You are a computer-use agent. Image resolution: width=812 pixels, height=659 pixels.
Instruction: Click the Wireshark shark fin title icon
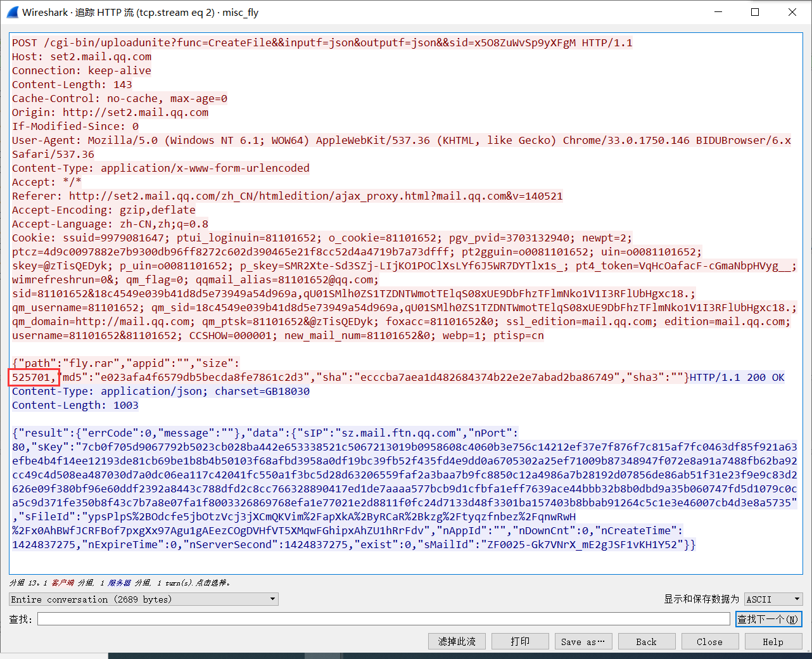pos(11,12)
